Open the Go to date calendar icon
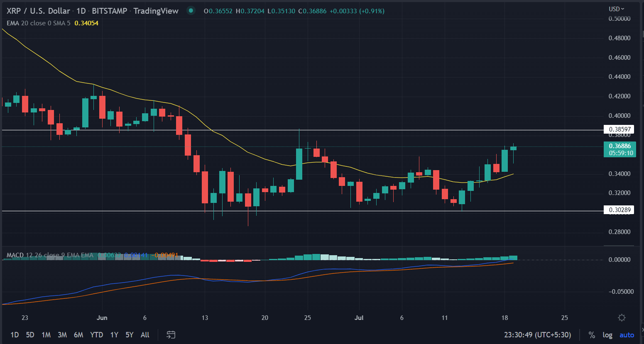The image size is (644, 344). pyautogui.click(x=171, y=335)
